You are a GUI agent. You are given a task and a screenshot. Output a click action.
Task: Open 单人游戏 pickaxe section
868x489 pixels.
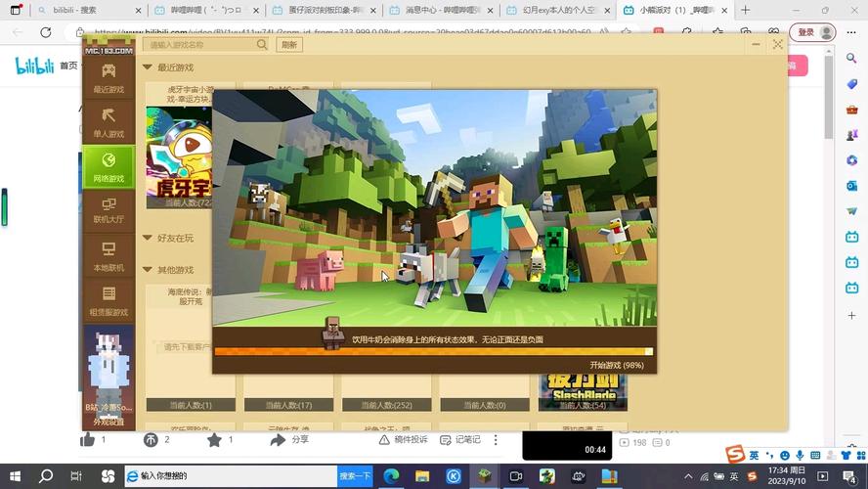coord(108,123)
